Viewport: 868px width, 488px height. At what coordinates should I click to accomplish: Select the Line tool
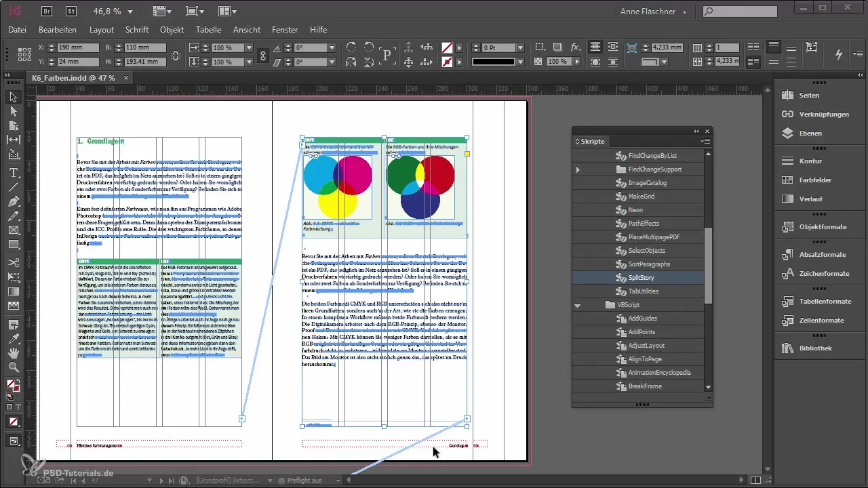coord(14,187)
